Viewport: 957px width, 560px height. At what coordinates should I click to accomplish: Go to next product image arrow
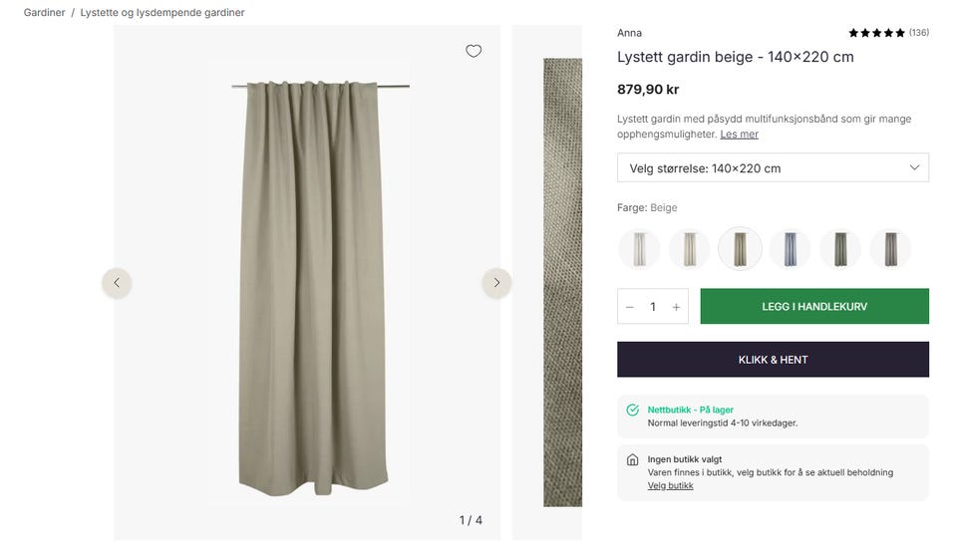pyautogui.click(x=496, y=283)
